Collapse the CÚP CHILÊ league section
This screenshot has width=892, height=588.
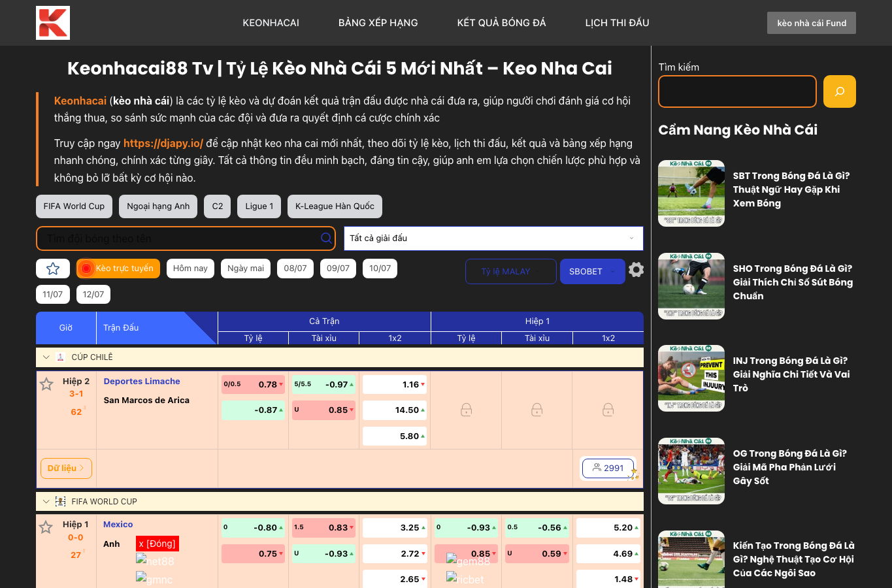pos(46,357)
